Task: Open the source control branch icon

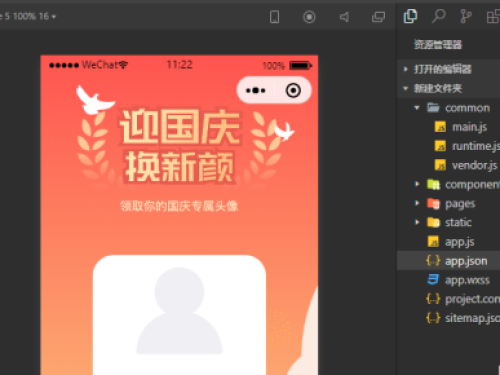Action: [x=466, y=16]
